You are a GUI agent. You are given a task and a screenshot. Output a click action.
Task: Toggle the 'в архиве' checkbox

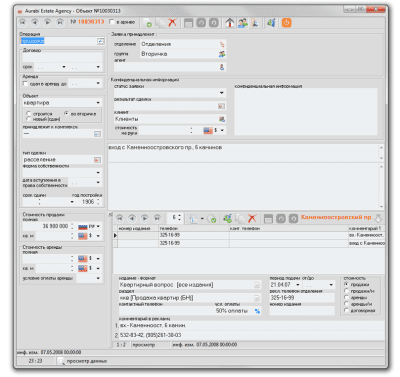click(x=112, y=22)
